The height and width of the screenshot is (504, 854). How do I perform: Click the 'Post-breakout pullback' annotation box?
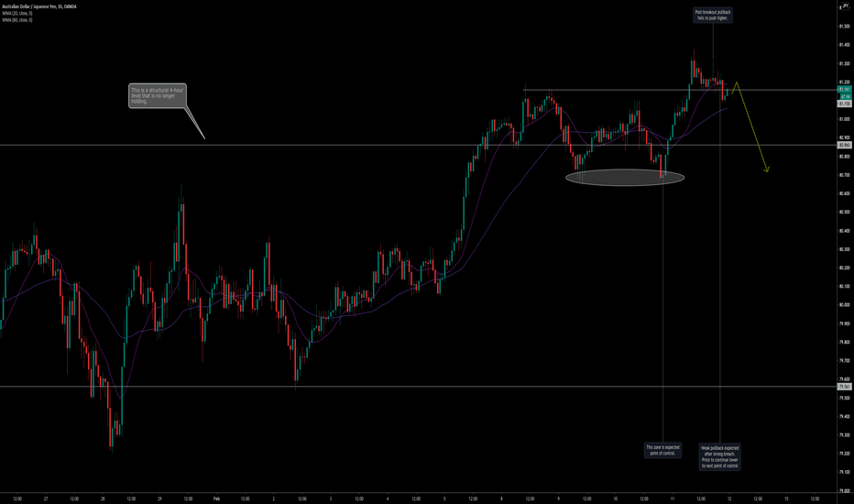(x=713, y=16)
